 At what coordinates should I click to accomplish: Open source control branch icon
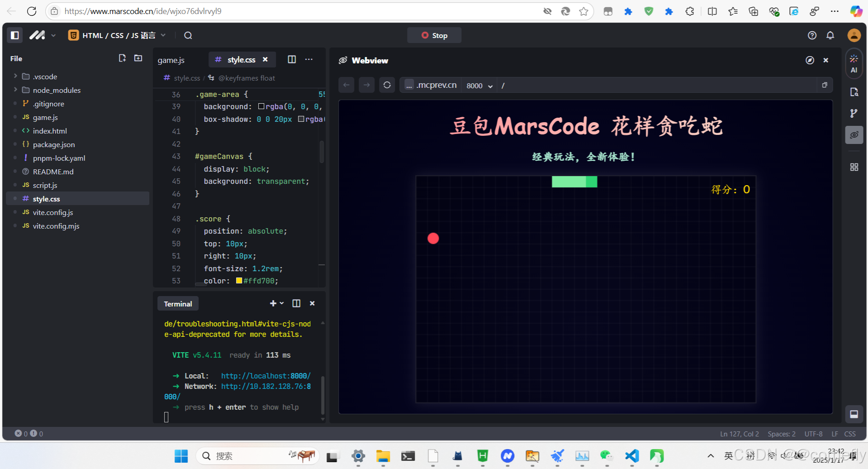coord(854,113)
